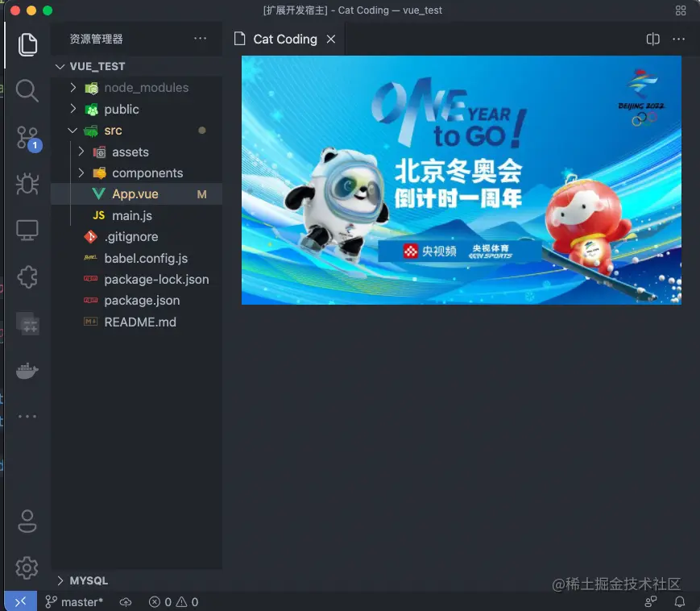Open the package.json file
Viewport: 700px width, 611px height.
tap(137, 301)
